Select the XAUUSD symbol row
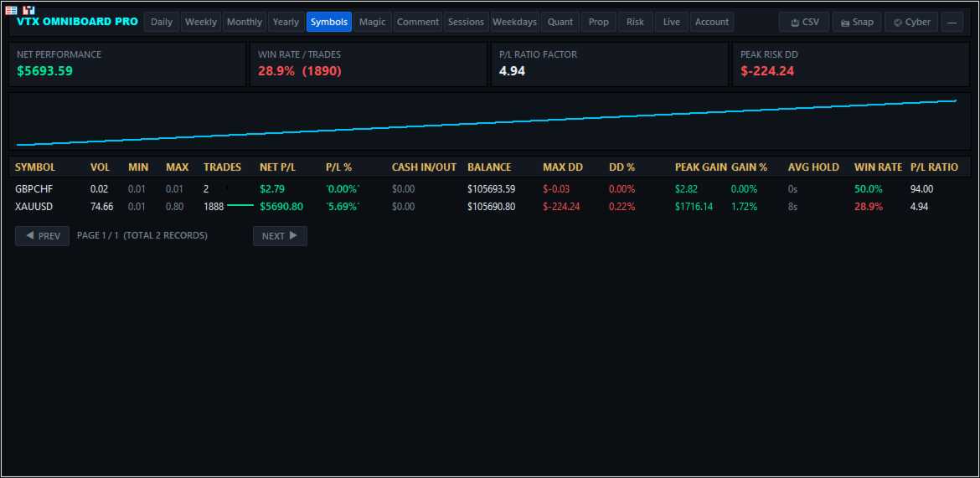Viewport: 980px width, 478px height. 489,207
